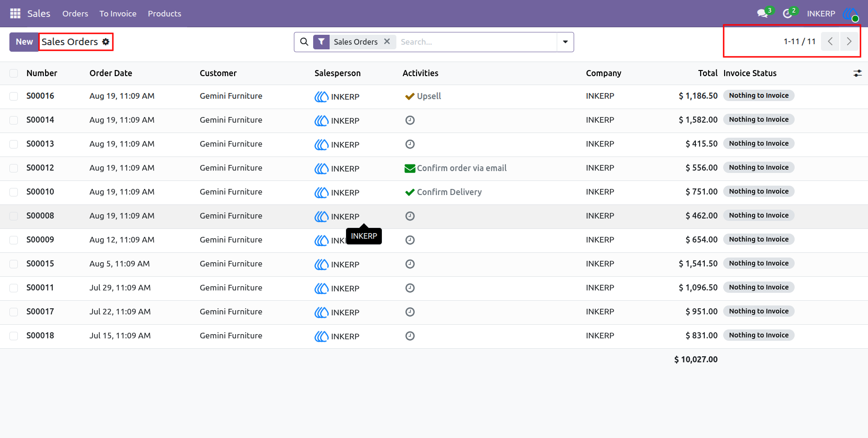Create a New sales order

point(24,42)
